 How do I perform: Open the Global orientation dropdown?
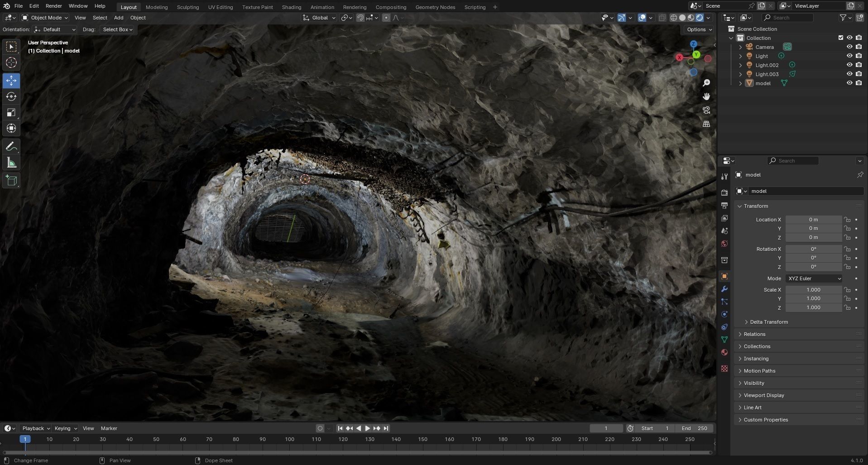click(319, 18)
